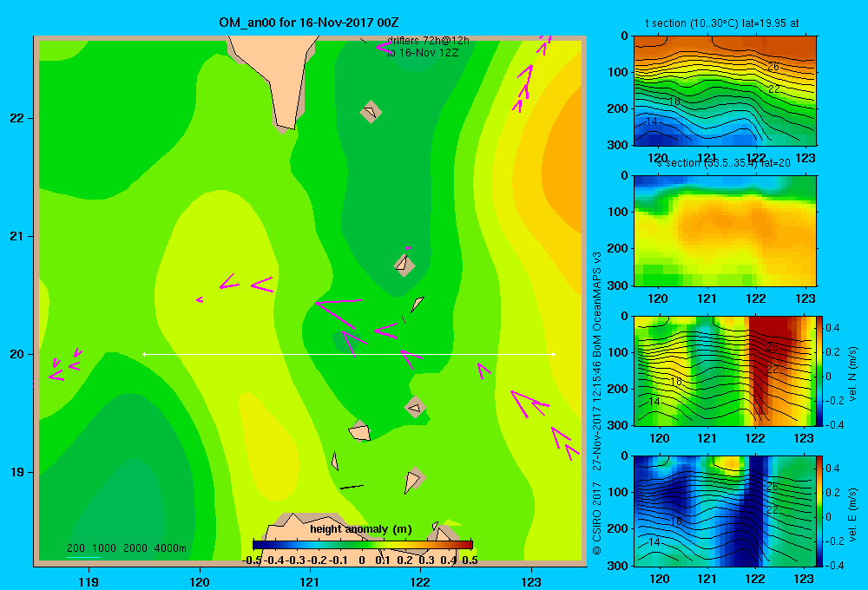Click the left endpoint of the white section line

coord(144,354)
